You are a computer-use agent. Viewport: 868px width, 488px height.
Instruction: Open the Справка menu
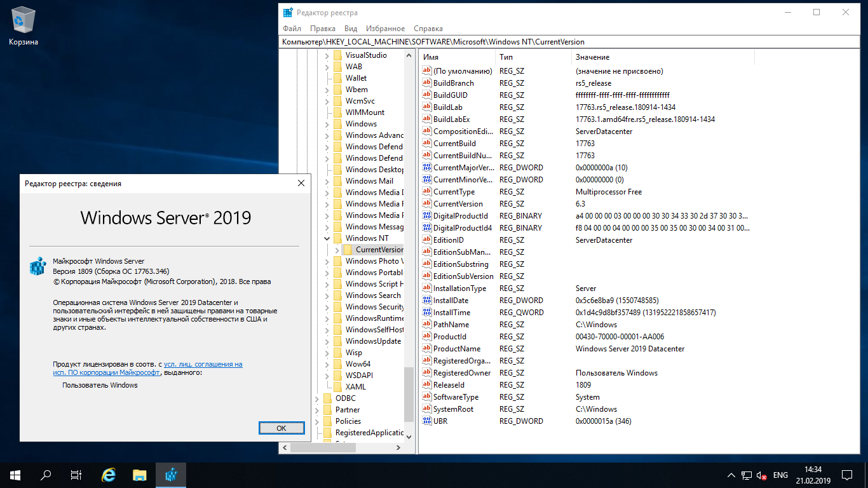coord(428,29)
